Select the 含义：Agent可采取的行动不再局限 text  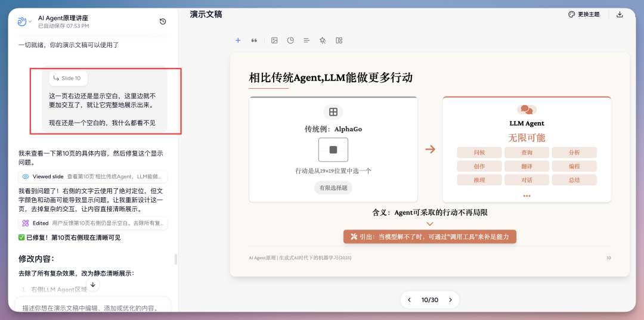429,213
